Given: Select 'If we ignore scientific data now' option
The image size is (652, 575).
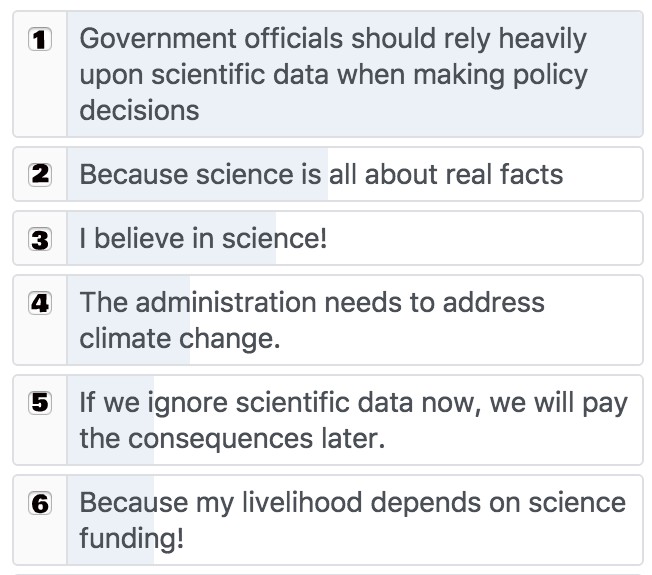Looking at the screenshot, I should click(328, 420).
